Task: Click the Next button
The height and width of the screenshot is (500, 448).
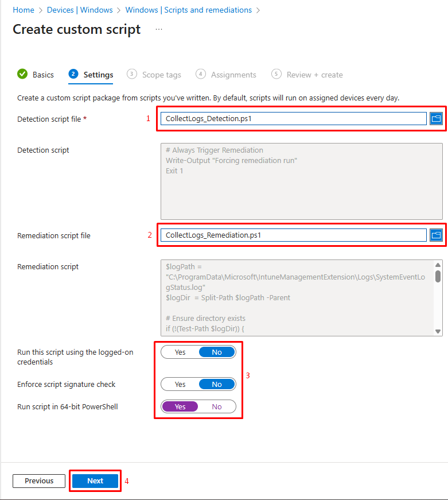Action: tap(95, 480)
